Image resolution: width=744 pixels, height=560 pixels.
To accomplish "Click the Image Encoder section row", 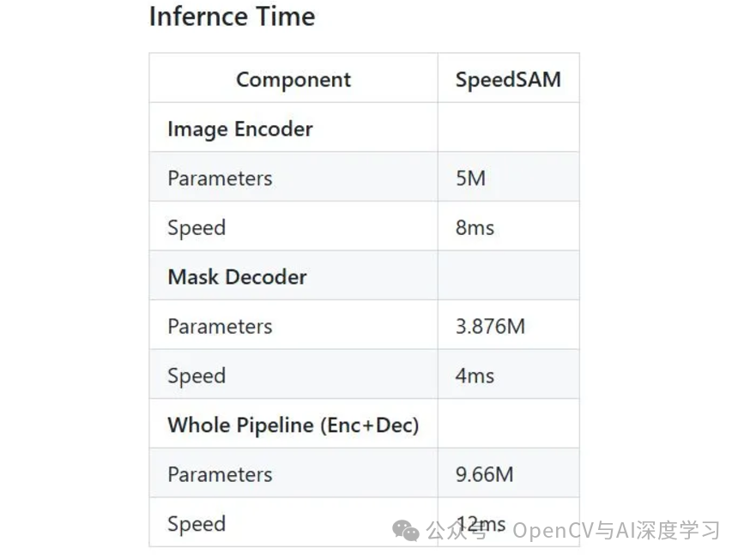I will 240,129.
